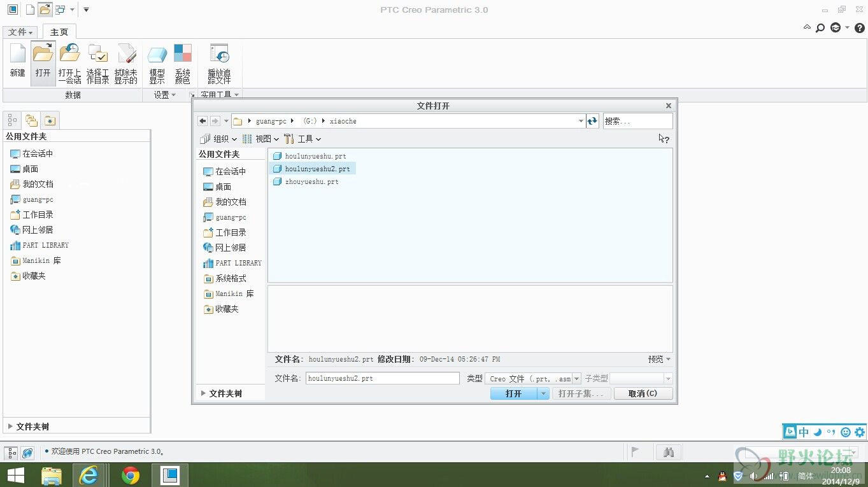Click the command search magnifier icon
Viewport: 868px width, 487px height.
[x=820, y=27]
